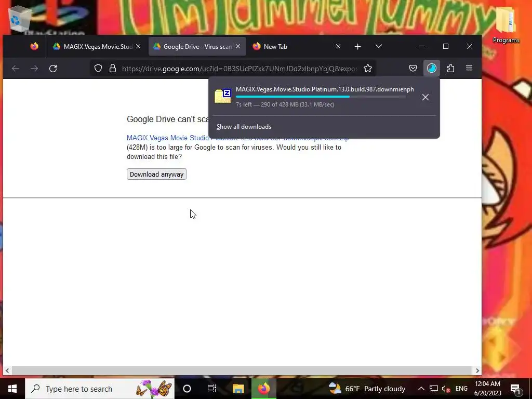Image resolution: width=532 pixels, height=399 pixels.
Task: Go forward one page
Action: click(x=34, y=69)
